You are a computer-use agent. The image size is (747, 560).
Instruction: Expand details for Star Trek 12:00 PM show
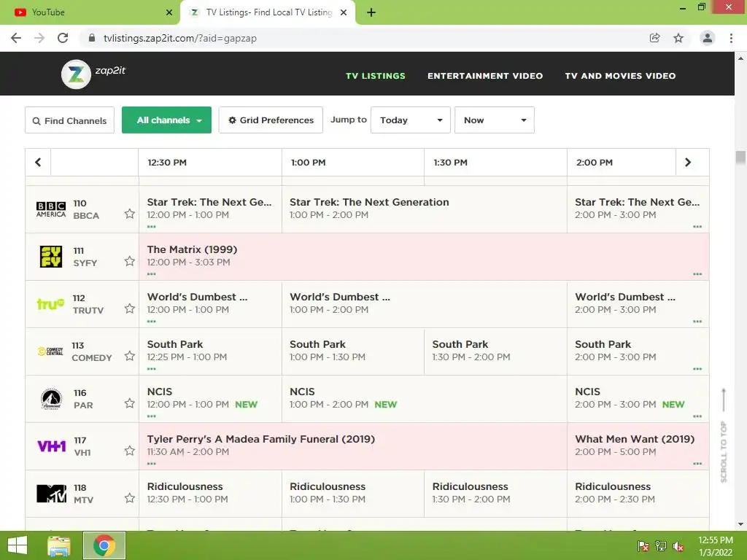(152, 227)
